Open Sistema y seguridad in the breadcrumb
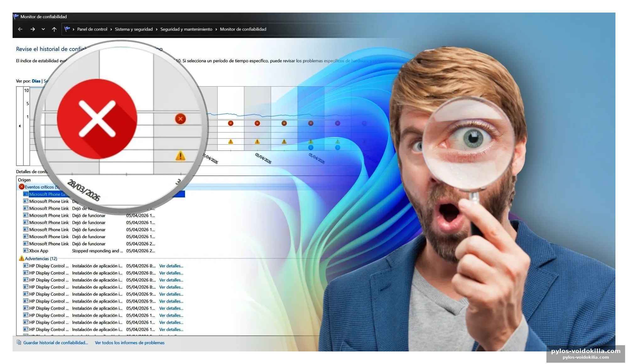 pos(134,29)
